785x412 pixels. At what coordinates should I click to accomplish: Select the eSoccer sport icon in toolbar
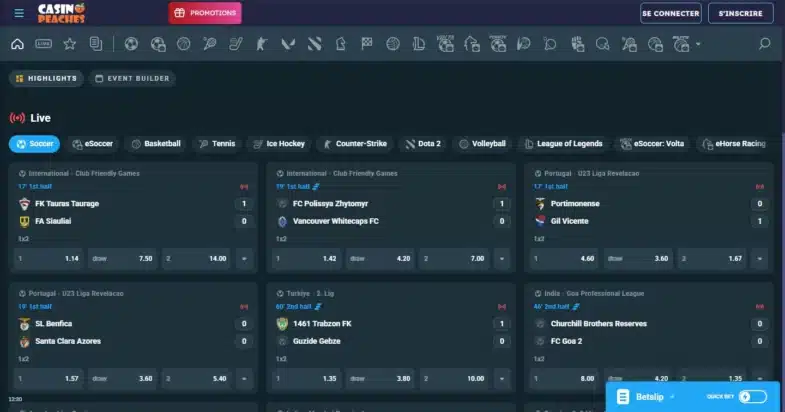click(158, 44)
